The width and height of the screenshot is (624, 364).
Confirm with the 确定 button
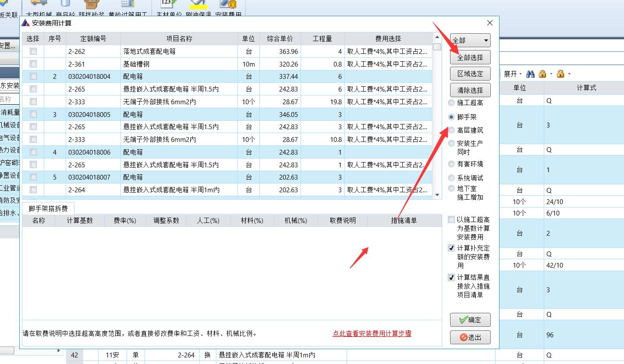pyautogui.click(x=470, y=320)
